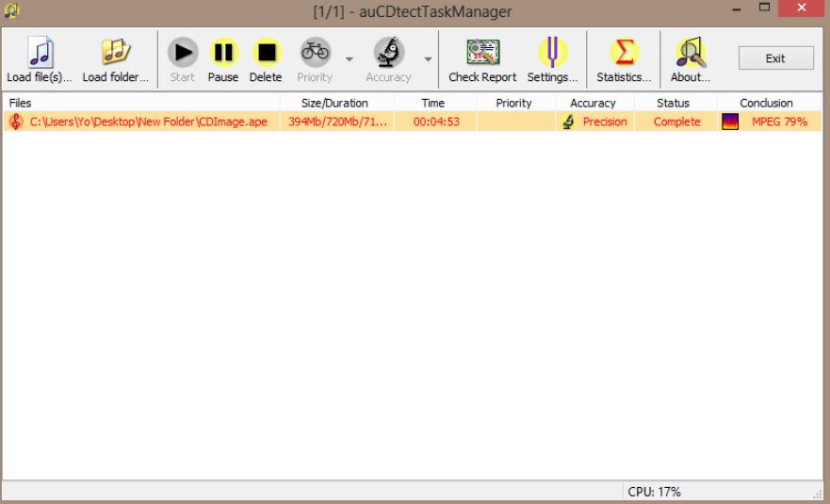Click the 394Mb/720Mb size cell
This screenshot has width=830, height=504.
pos(337,122)
